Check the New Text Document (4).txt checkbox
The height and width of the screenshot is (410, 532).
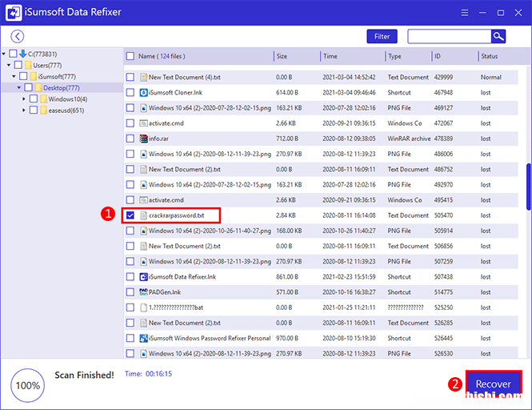(x=130, y=77)
